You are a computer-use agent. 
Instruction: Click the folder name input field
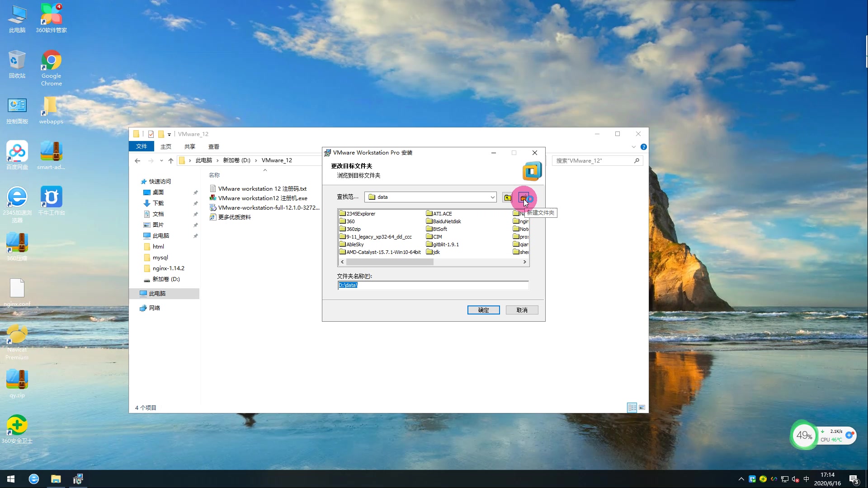(x=433, y=285)
